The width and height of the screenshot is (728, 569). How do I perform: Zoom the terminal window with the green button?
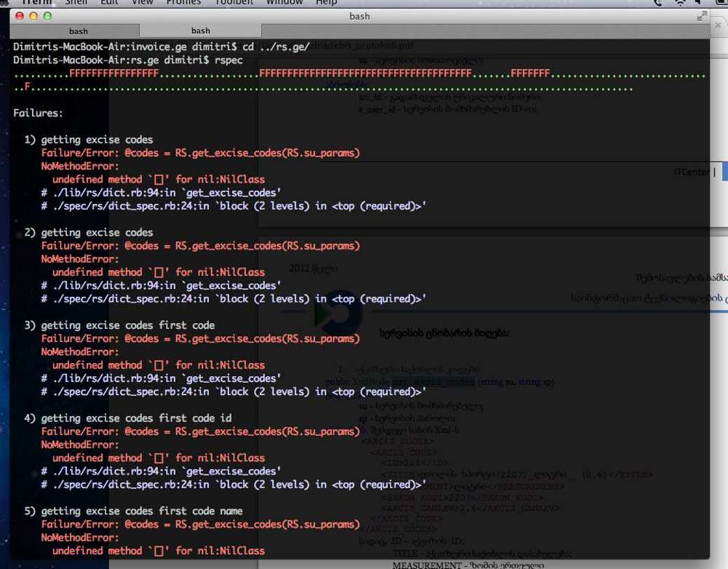tap(48, 15)
